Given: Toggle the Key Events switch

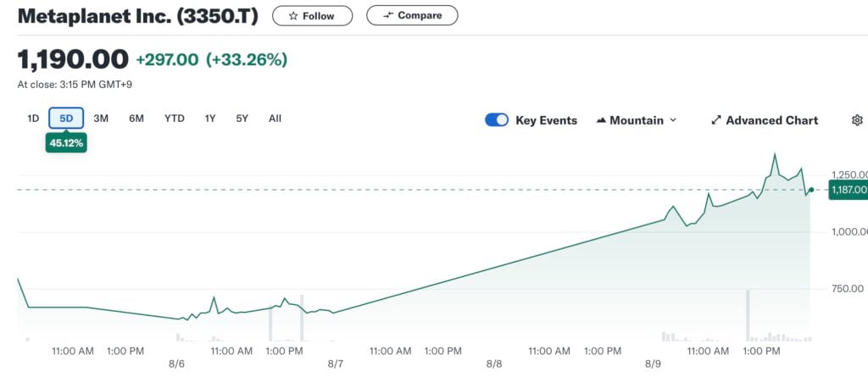Looking at the screenshot, I should (x=496, y=120).
